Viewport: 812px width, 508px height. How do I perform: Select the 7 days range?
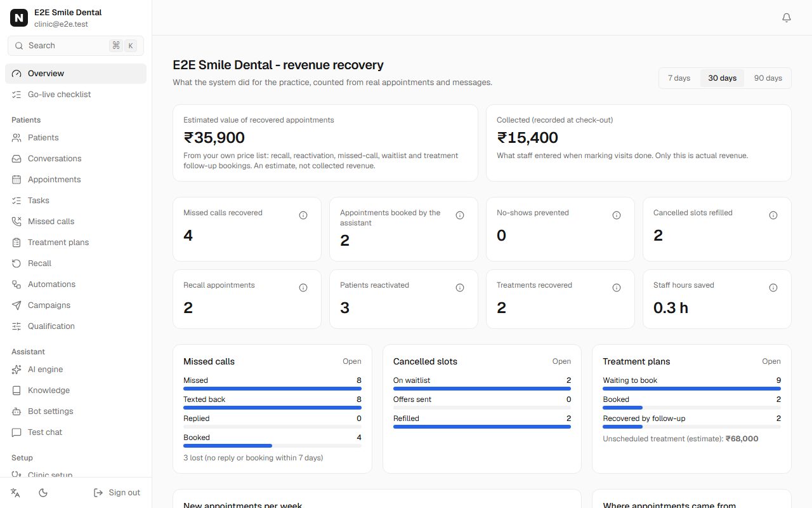[679, 78]
